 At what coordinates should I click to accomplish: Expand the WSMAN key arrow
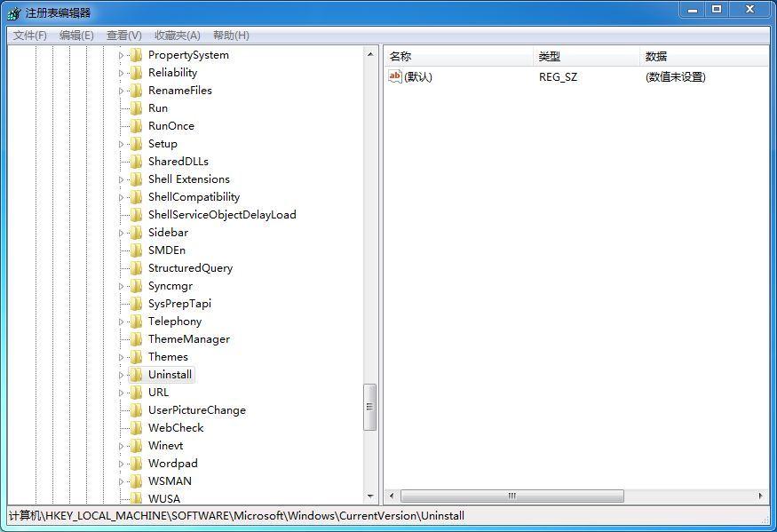pos(122,482)
